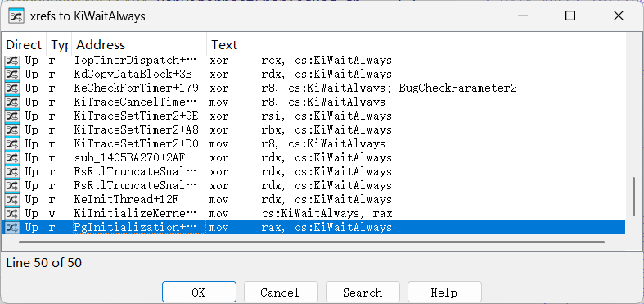
Task: Maximize the xrefs dialog window
Action: [x=570, y=16]
